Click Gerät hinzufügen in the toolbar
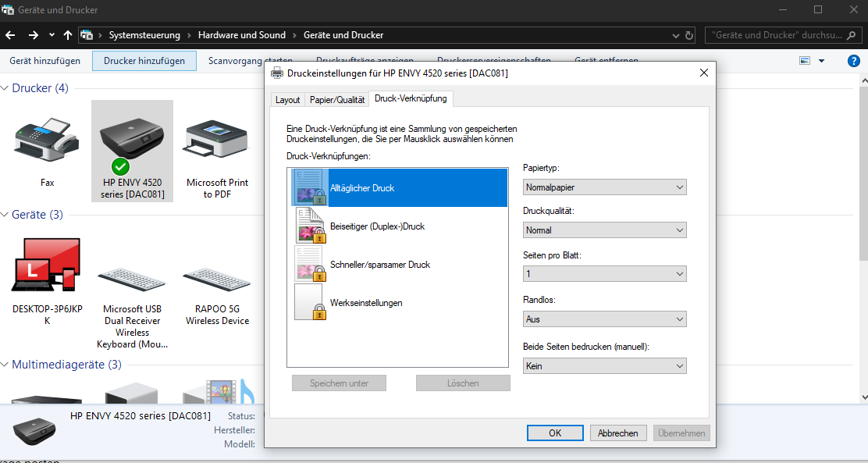This screenshot has height=463, width=868. [x=44, y=60]
